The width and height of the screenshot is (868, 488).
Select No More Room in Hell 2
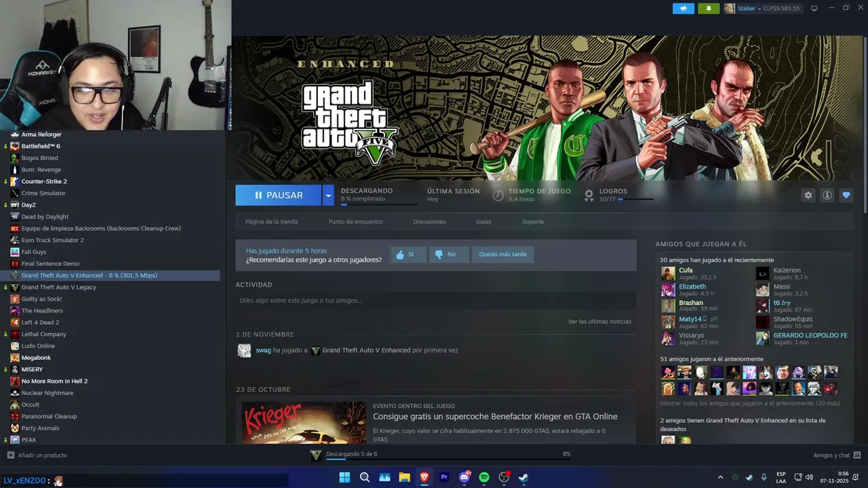(x=54, y=382)
